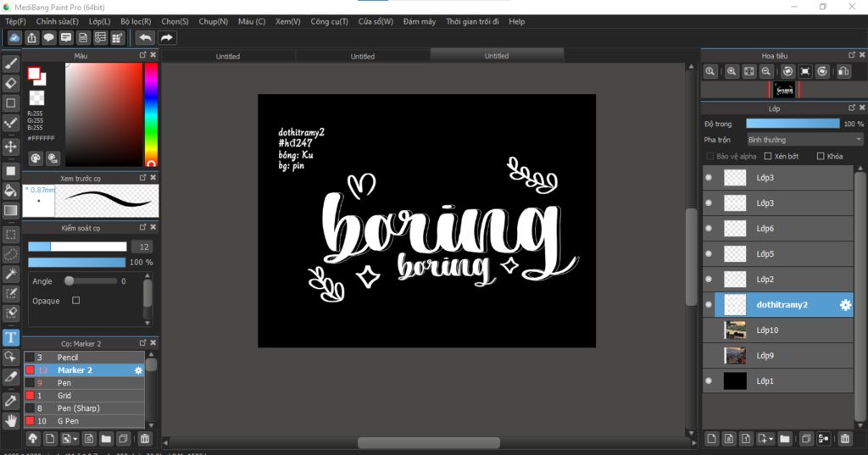Add a layer folder in layer panel
Viewport: 868px width, 455px height.
[784, 439]
